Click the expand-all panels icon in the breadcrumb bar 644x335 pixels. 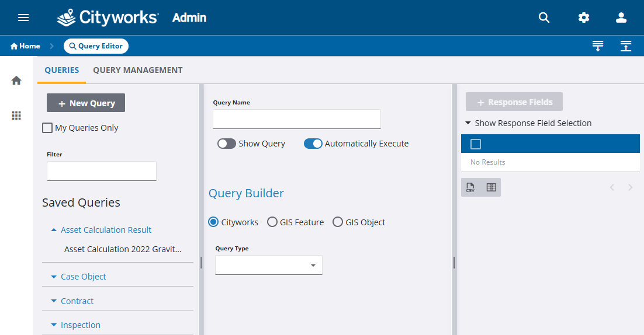597,46
